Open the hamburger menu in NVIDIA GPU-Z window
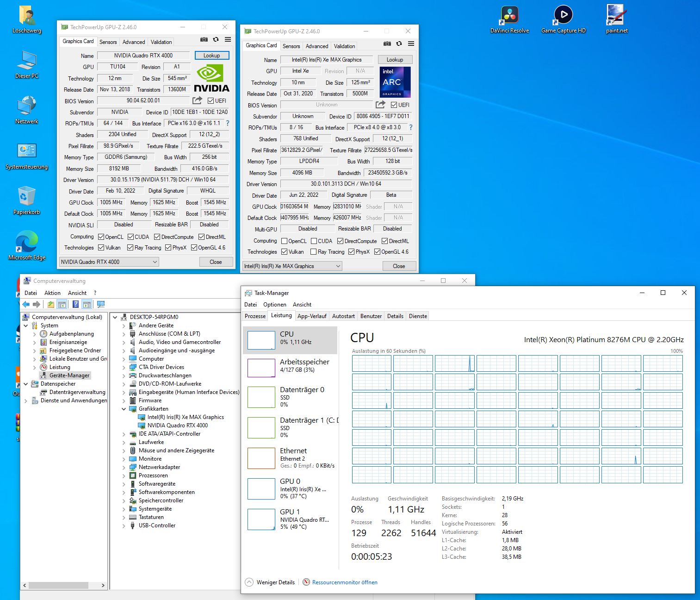700x600 pixels. pos(228,40)
